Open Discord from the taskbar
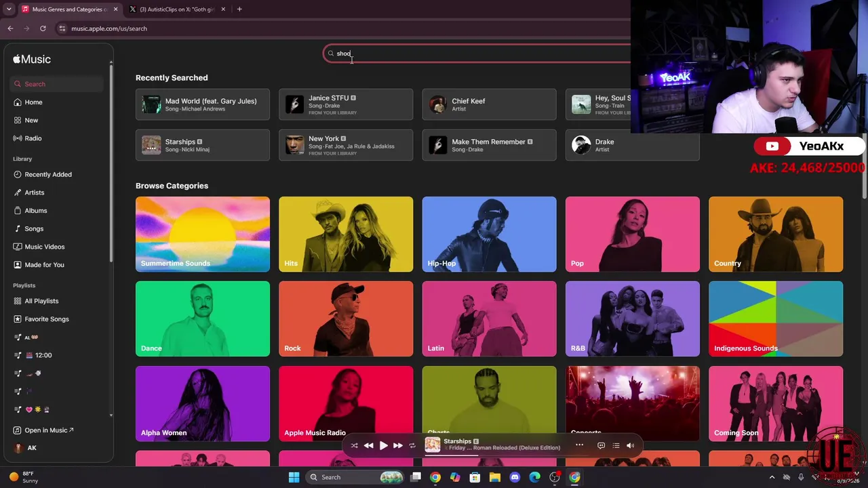This screenshot has width=868, height=488. pos(515,477)
